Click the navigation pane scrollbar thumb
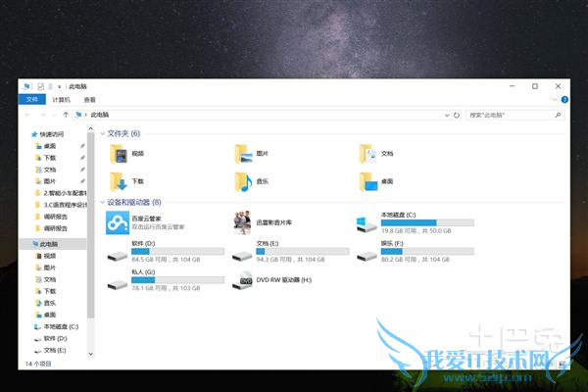 90,225
